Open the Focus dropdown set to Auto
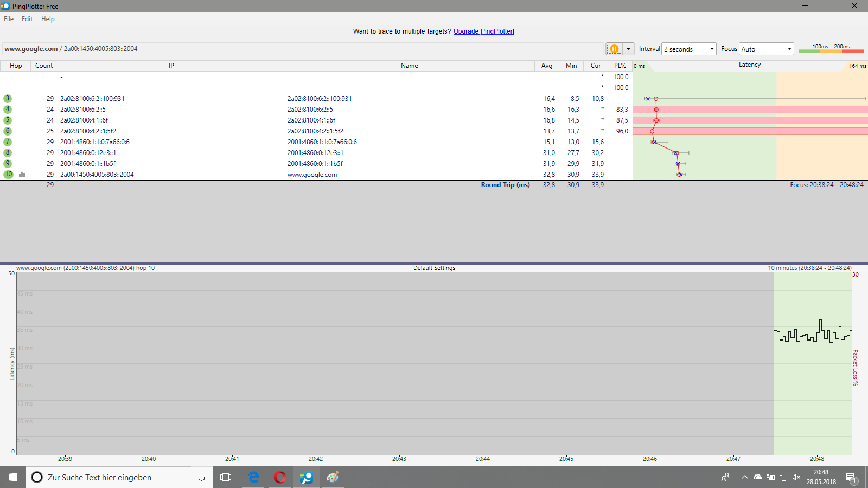The height and width of the screenshot is (488, 868). [x=767, y=49]
